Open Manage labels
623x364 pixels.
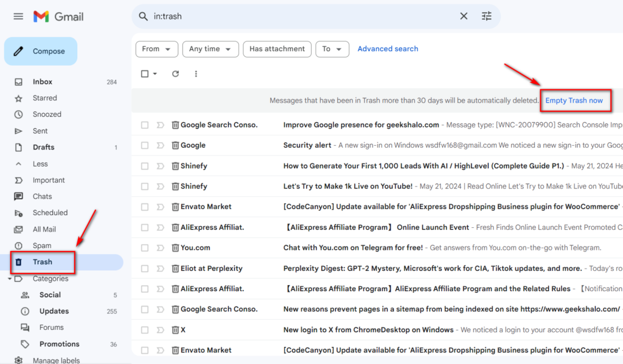pos(56,360)
